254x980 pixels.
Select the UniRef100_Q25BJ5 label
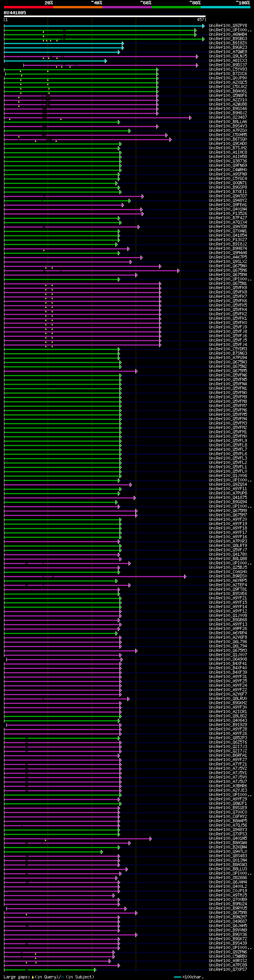pos(228,568)
